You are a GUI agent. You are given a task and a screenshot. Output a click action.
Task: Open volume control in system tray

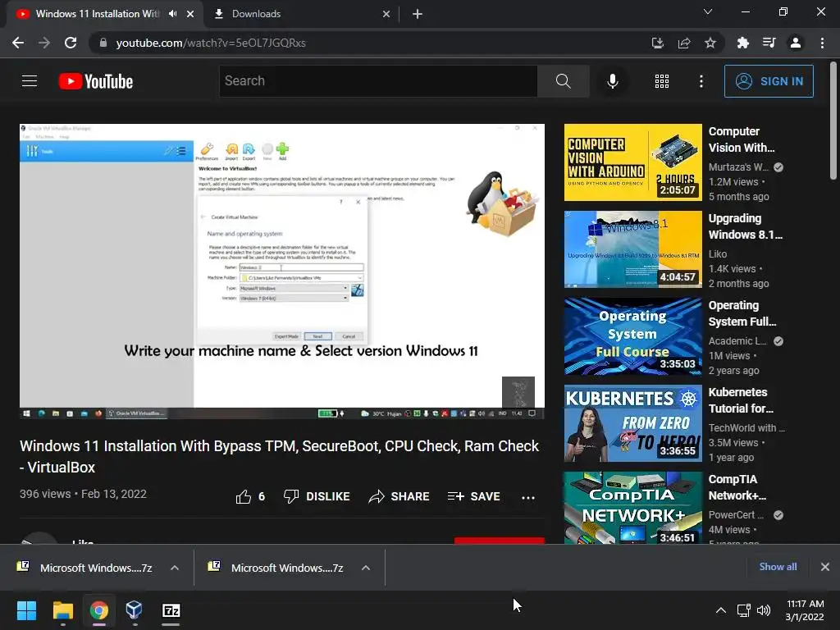764,610
